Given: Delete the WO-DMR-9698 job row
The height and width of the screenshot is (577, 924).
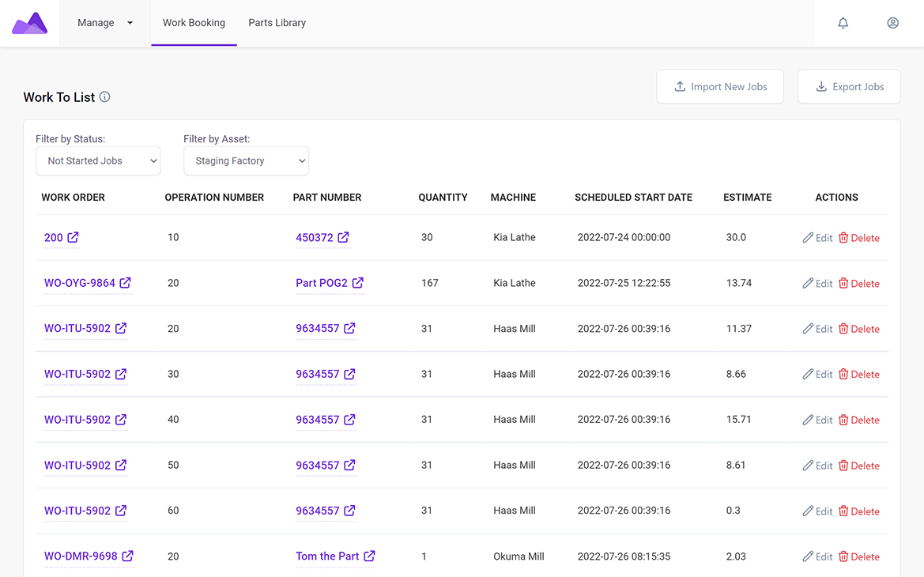Looking at the screenshot, I should click(858, 557).
